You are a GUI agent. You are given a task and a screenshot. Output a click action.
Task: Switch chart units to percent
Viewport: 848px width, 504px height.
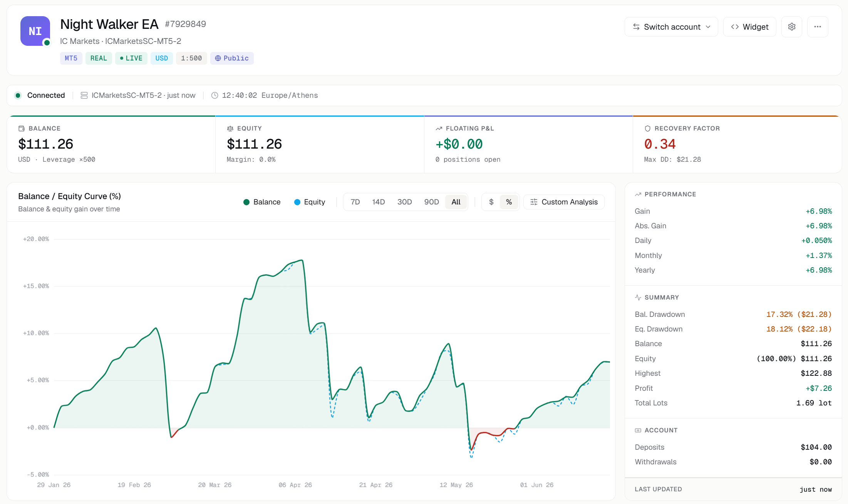click(x=509, y=202)
